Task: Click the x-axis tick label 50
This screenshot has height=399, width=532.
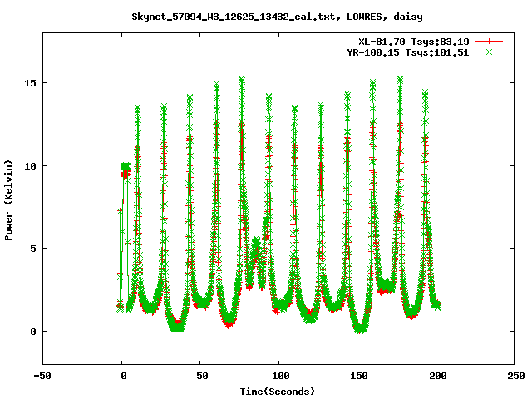Action: click(x=202, y=376)
